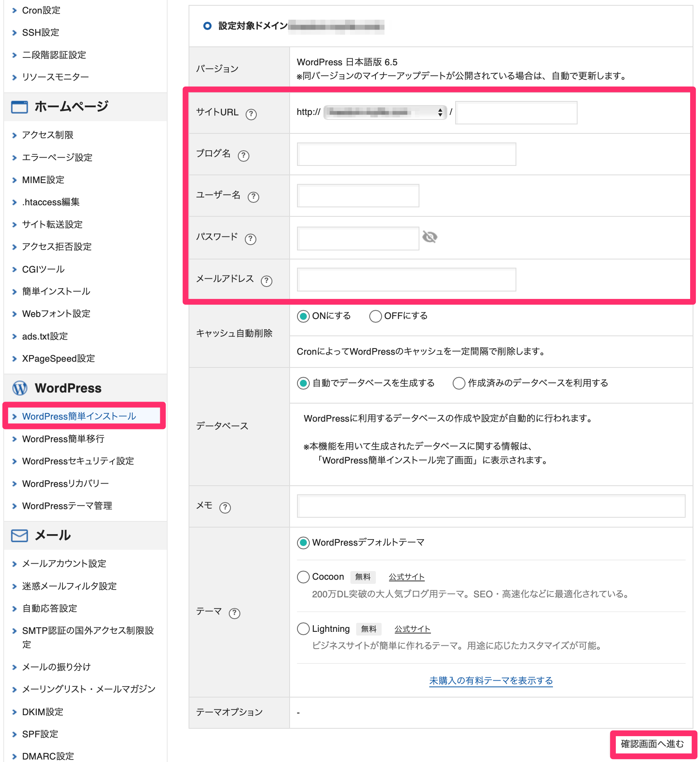Screen dimensions: 700x762
Task: Open Cocoon 公式サイト link
Action: [407, 577]
